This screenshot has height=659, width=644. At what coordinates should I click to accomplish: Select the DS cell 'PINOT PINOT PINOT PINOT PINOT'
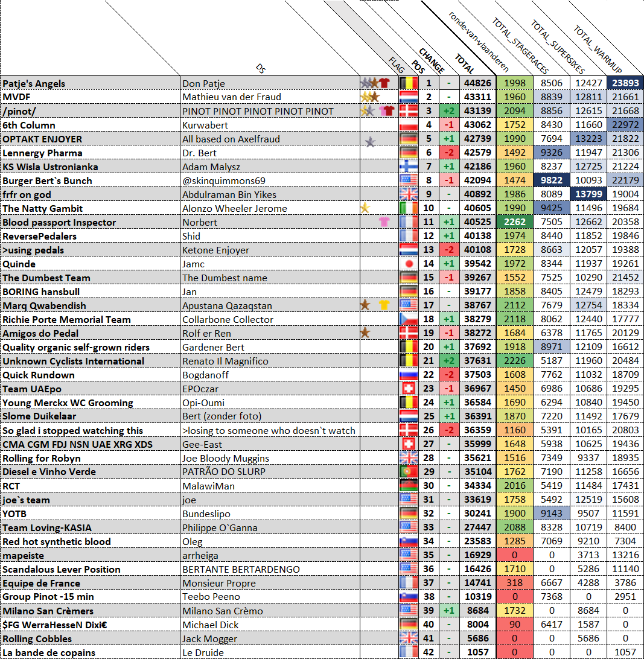pos(270,111)
